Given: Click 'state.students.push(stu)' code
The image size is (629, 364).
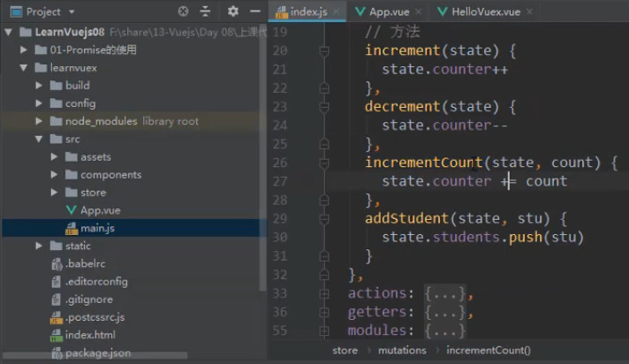Looking at the screenshot, I should click(482, 237).
